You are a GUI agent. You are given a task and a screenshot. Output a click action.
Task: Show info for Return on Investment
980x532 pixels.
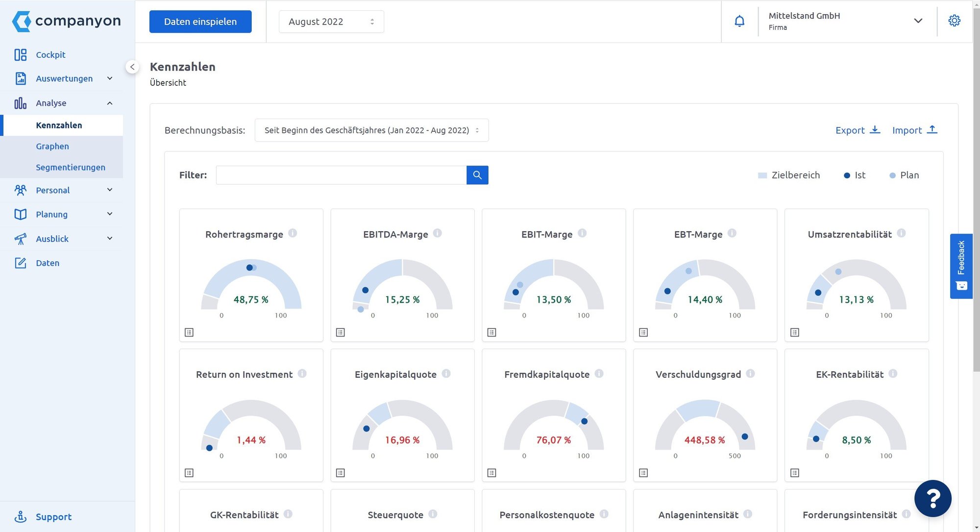click(x=302, y=373)
